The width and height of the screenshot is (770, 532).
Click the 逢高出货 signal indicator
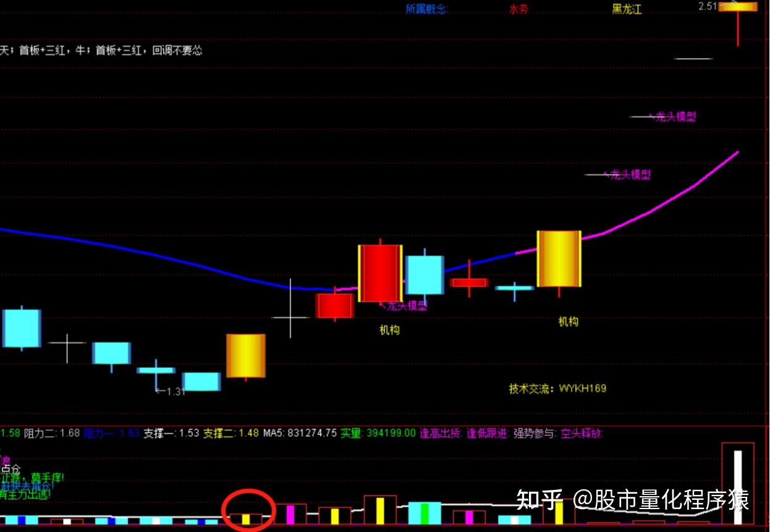[441, 434]
